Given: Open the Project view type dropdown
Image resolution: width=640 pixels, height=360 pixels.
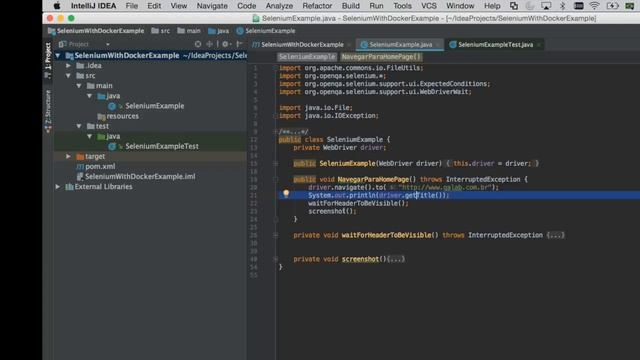Looking at the screenshot, I should (108, 44).
